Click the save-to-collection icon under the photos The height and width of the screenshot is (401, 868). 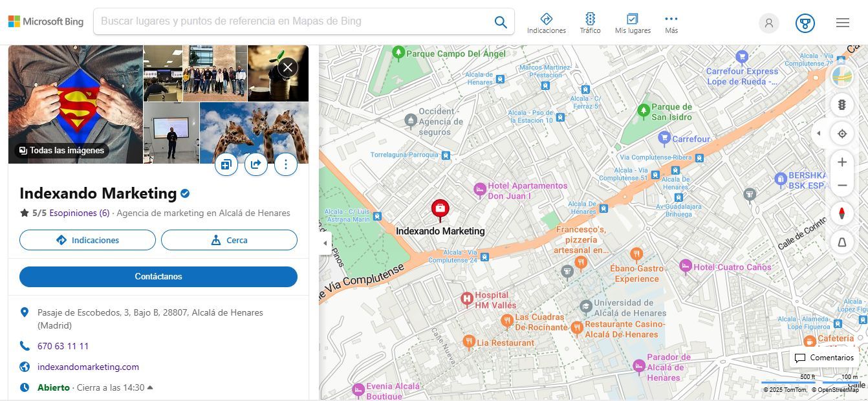coord(226,164)
